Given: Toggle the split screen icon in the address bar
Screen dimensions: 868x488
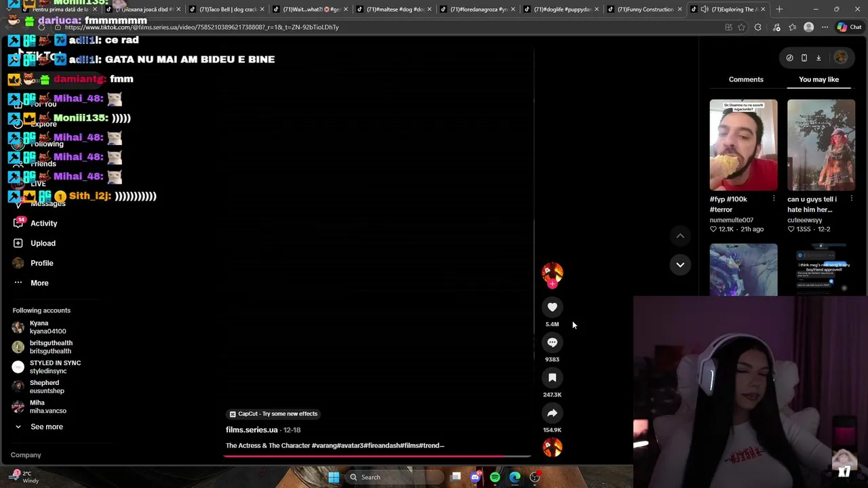Looking at the screenshot, I should pos(728,27).
